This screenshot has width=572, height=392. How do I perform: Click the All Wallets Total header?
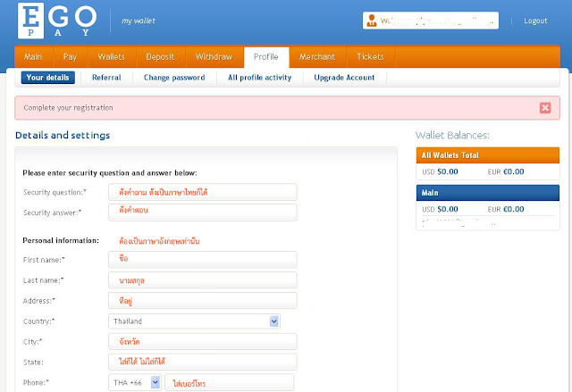click(488, 155)
